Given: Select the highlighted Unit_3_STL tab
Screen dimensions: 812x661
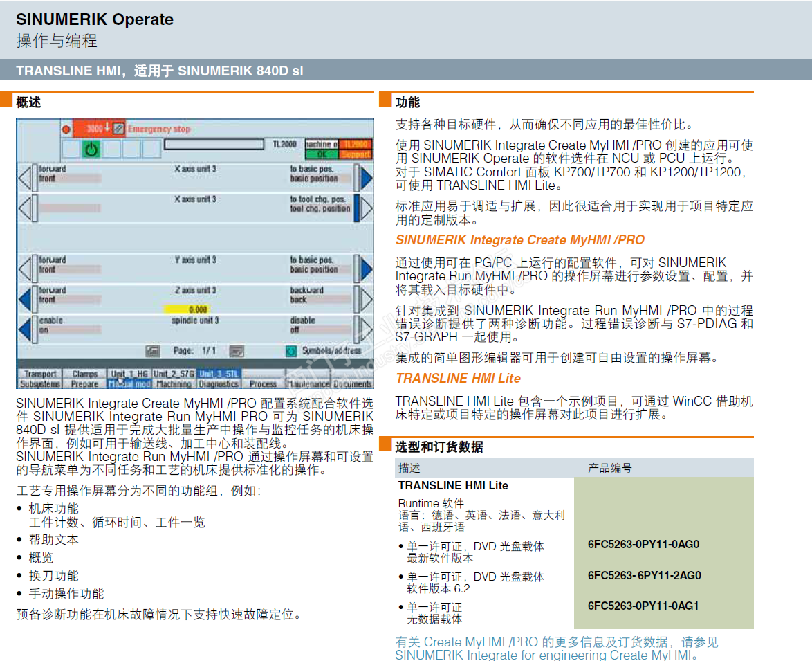Looking at the screenshot, I should coord(218,374).
